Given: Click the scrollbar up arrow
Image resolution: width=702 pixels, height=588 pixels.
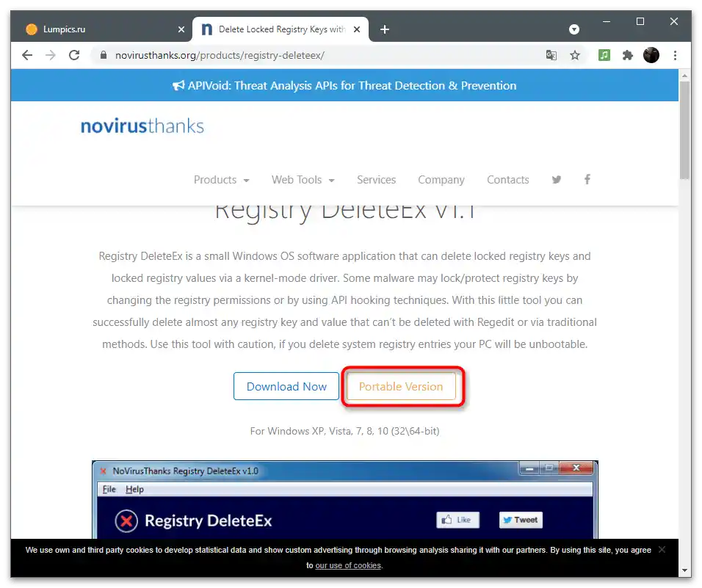Looking at the screenshot, I should [x=684, y=75].
